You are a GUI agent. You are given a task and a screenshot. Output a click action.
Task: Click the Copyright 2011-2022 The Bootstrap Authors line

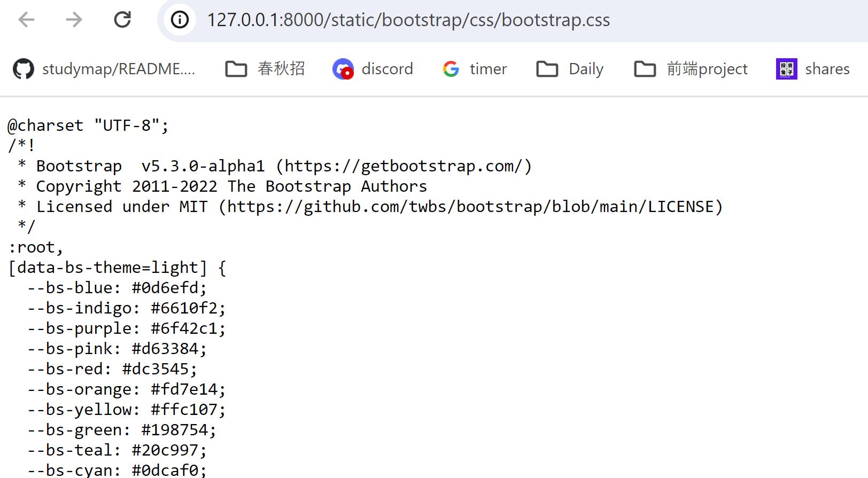pos(222,186)
